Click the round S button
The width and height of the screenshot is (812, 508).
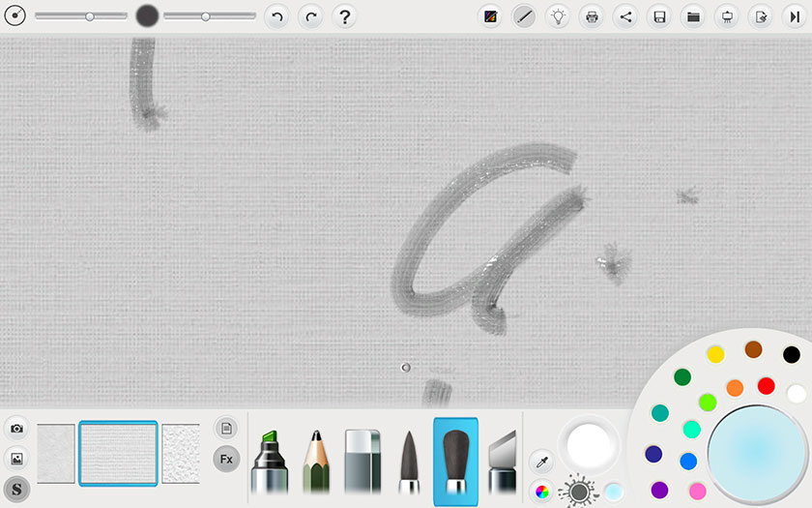coord(16,489)
